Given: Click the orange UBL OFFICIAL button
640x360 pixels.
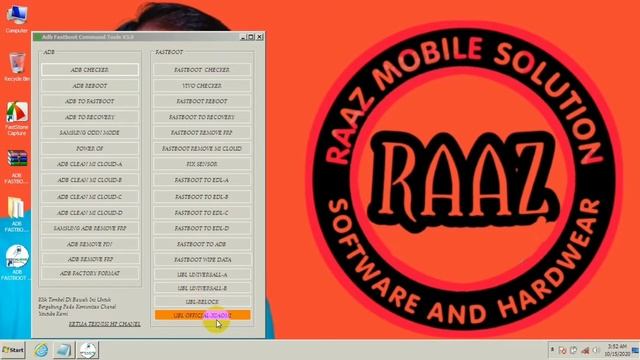Looking at the screenshot, I should point(202,315).
